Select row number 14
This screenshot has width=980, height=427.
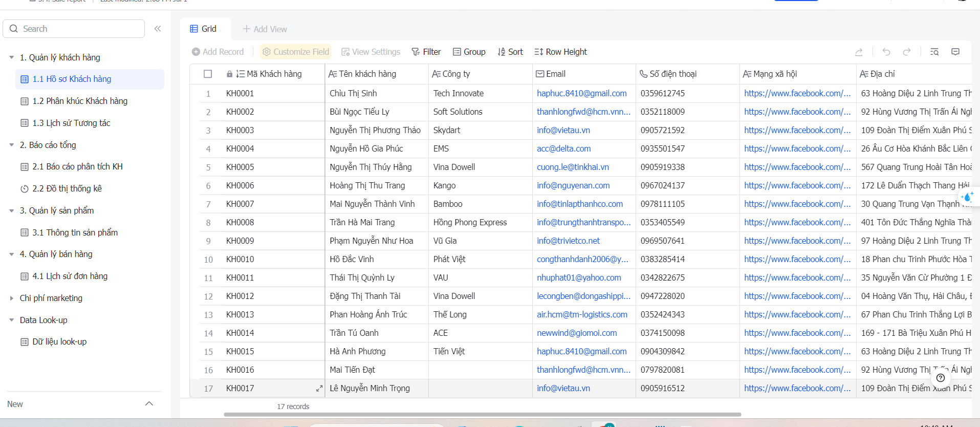[x=208, y=333]
